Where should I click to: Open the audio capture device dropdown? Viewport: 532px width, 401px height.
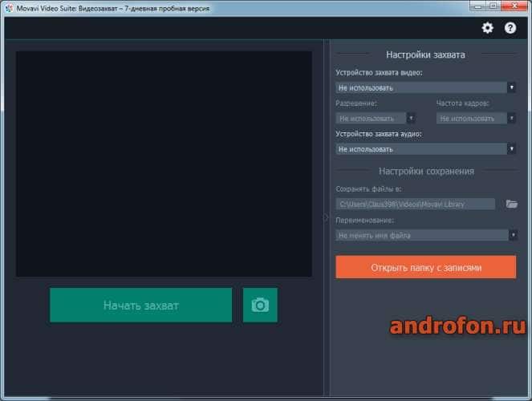tap(426, 149)
